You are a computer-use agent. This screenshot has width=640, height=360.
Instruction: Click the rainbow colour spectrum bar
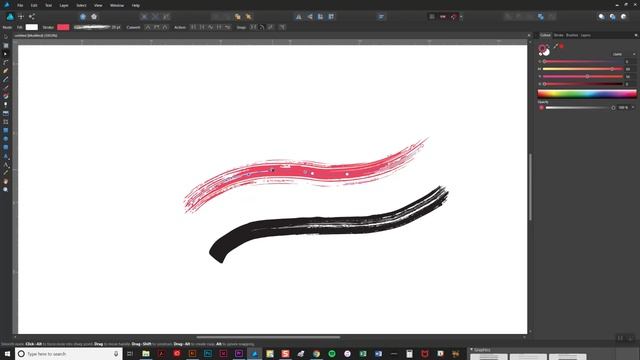587,94
